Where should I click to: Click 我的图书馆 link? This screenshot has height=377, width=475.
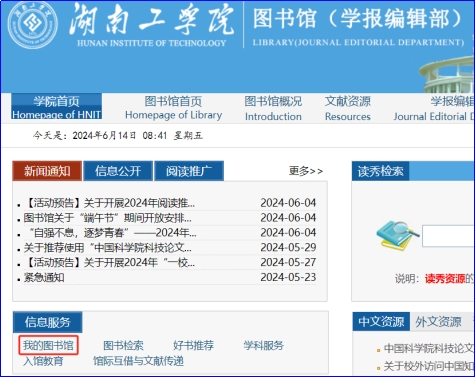pos(48,345)
